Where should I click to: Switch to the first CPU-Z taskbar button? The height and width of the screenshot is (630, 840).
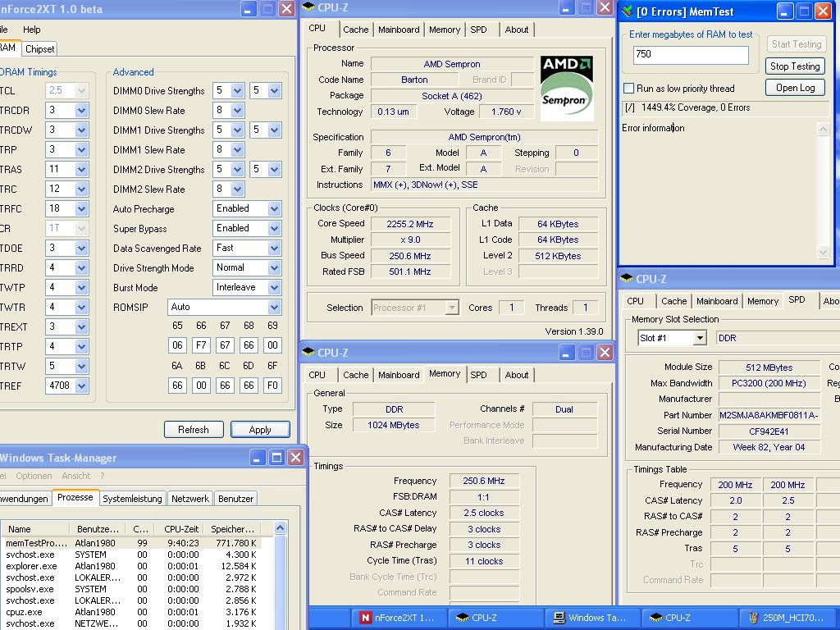494,618
